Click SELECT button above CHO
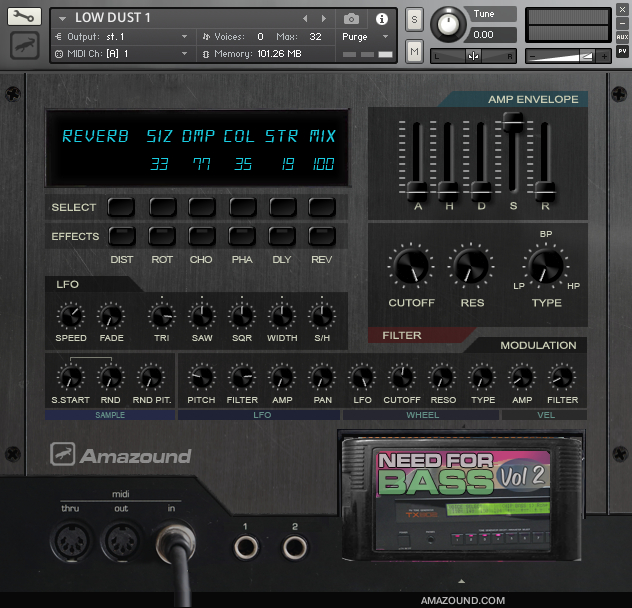Screen dimensions: 632x608 click(202, 207)
